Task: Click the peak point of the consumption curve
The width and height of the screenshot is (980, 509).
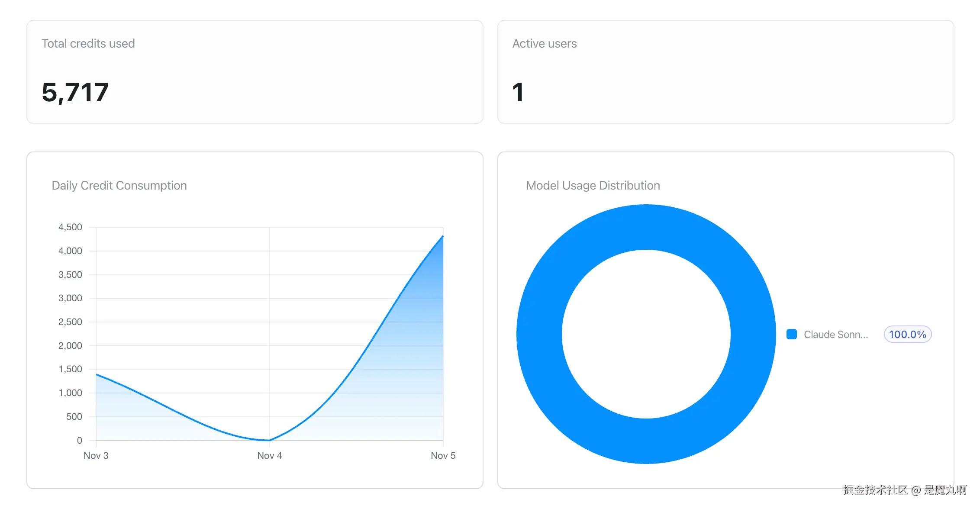Action: tap(442, 236)
